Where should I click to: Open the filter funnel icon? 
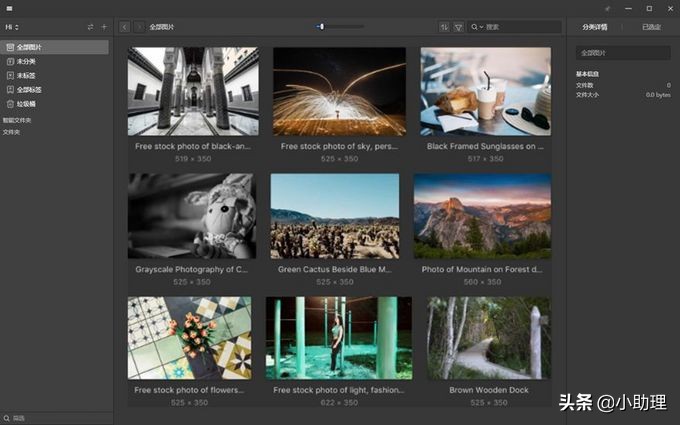coord(458,27)
